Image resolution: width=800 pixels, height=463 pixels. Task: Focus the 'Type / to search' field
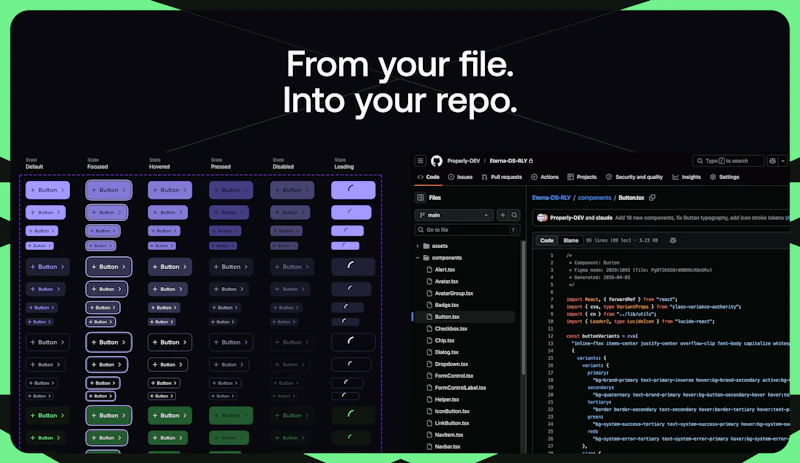pos(728,161)
